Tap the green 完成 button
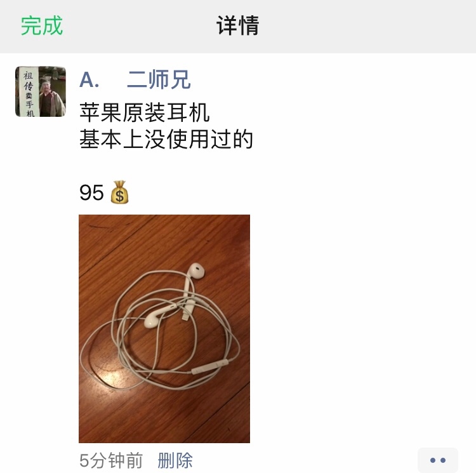The height and width of the screenshot is (473, 476). (42, 26)
